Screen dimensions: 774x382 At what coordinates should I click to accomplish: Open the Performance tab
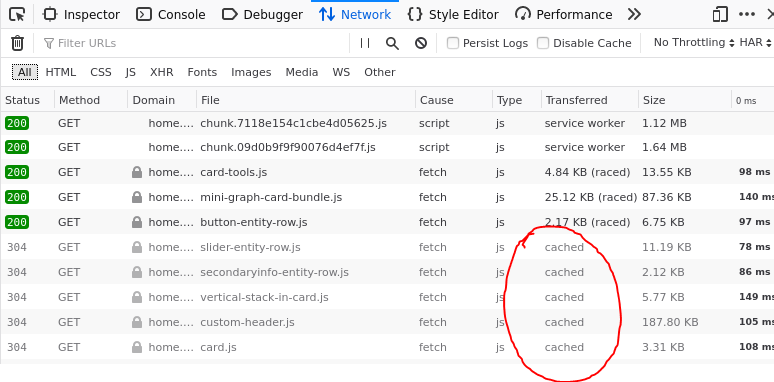[563, 15]
